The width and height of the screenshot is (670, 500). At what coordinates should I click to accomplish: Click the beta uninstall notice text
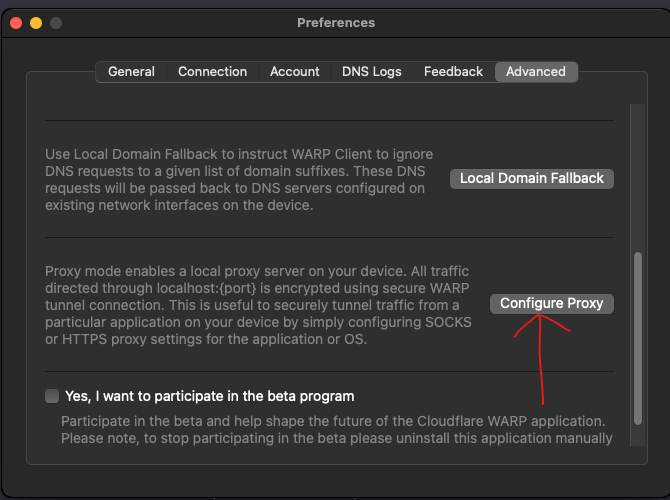pyautogui.click(x=336, y=438)
